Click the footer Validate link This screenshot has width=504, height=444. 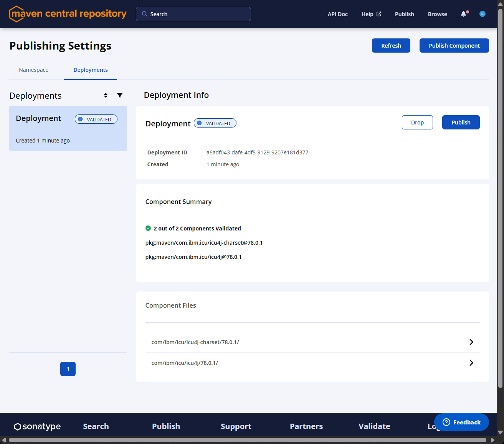tap(374, 426)
